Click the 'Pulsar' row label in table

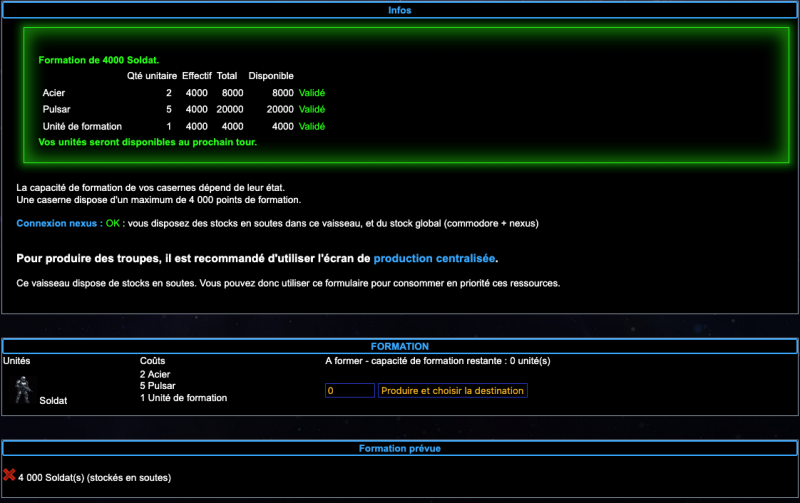click(x=56, y=109)
